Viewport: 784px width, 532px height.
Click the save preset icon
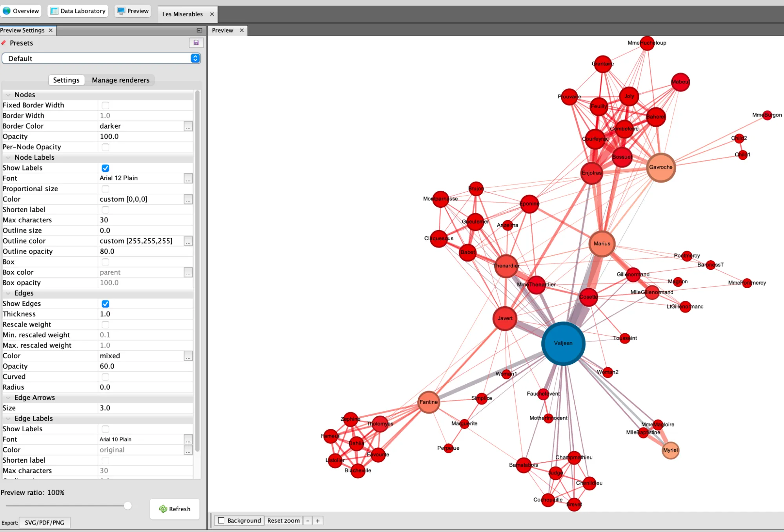pos(196,43)
